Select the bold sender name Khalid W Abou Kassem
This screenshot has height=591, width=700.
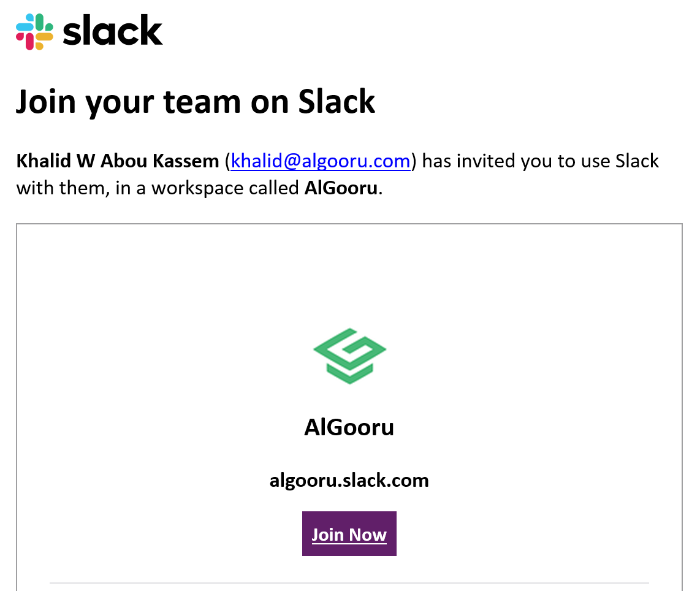[x=118, y=161]
